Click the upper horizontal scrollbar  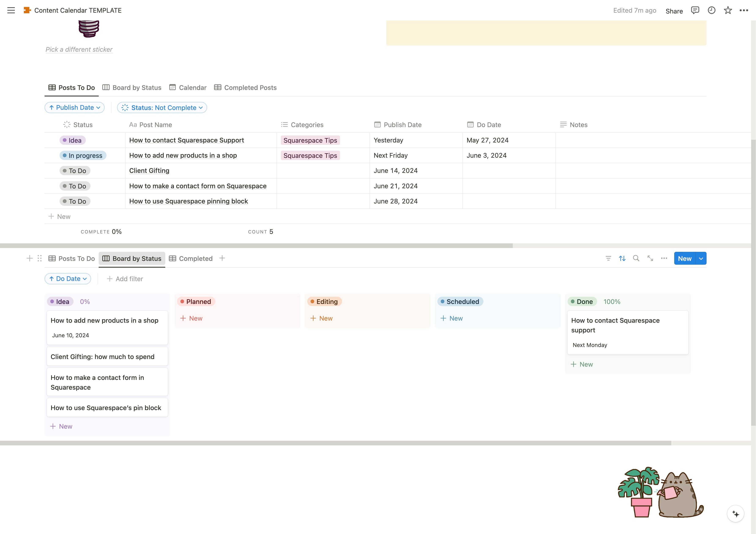click(256, 245)
